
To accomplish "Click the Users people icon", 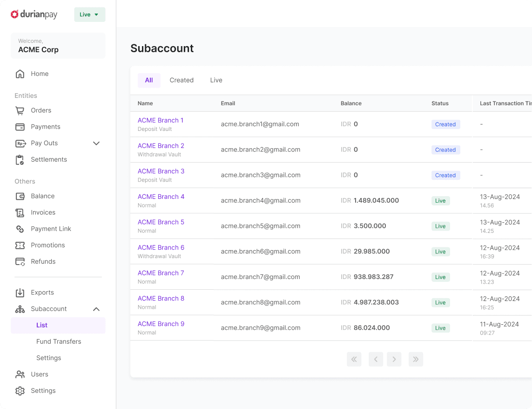I will [x=20, y=375].
